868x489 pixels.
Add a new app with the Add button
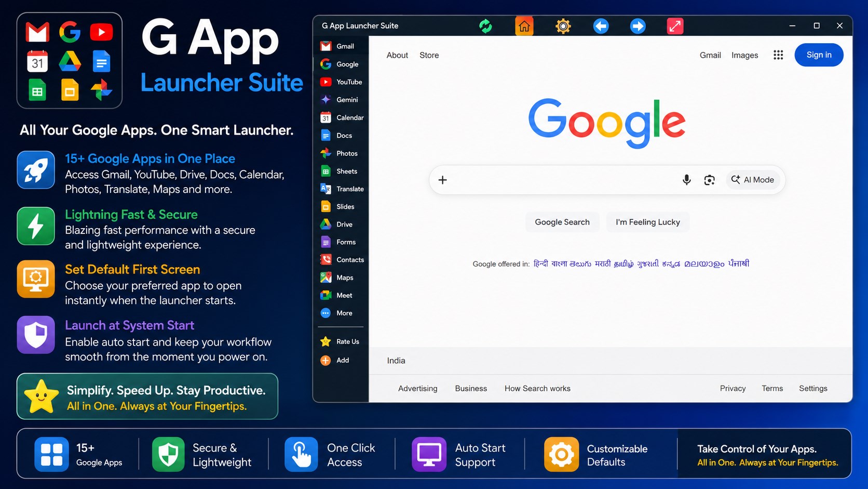click(x=341, y=360)
